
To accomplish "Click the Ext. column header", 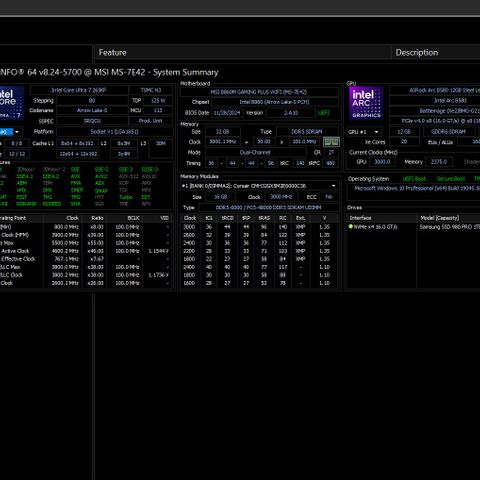I will tap(301, 218).
